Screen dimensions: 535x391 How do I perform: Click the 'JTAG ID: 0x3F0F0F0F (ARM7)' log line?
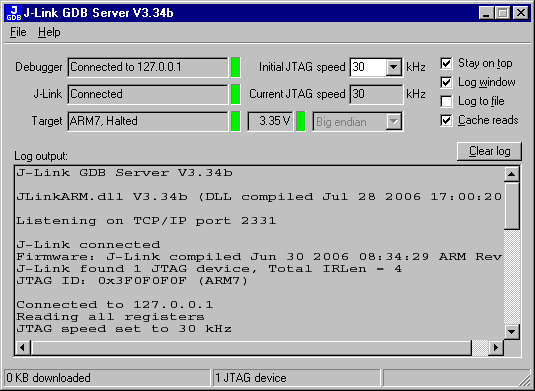132,281
